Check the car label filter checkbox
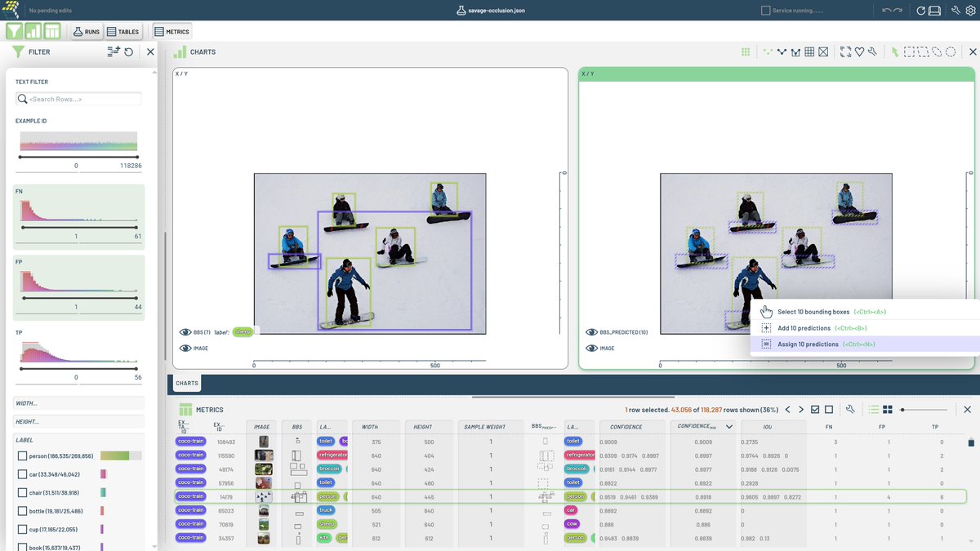Image resolution: width=980 pixels, height=551 pixels. click(x=23, y=474)
